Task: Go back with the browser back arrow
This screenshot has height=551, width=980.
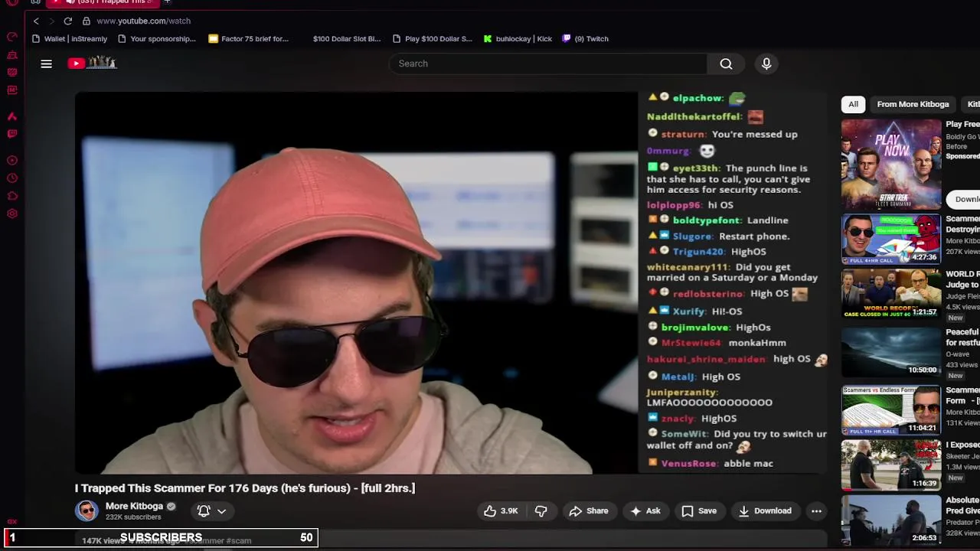Action: pyautogui.click(x=36, y=21)
